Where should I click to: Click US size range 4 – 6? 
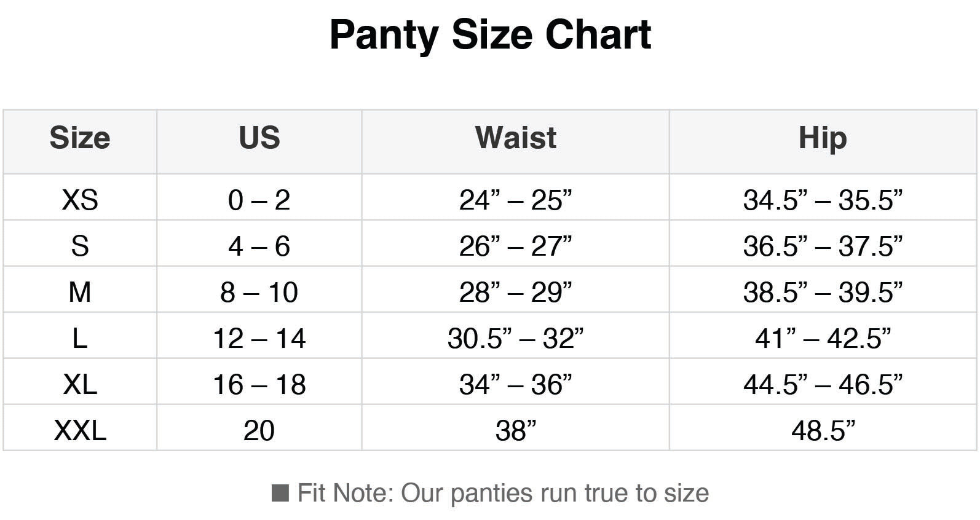[259, 246]
